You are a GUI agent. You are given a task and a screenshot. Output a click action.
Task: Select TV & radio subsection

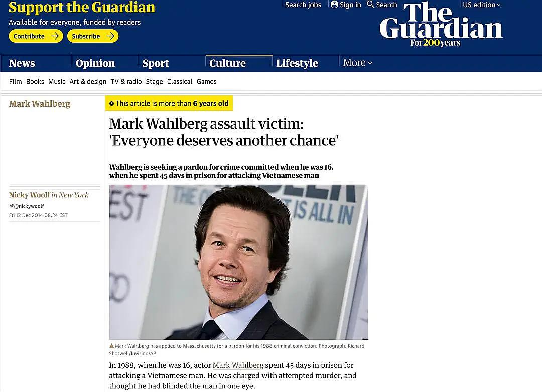[x=126, y=82]
